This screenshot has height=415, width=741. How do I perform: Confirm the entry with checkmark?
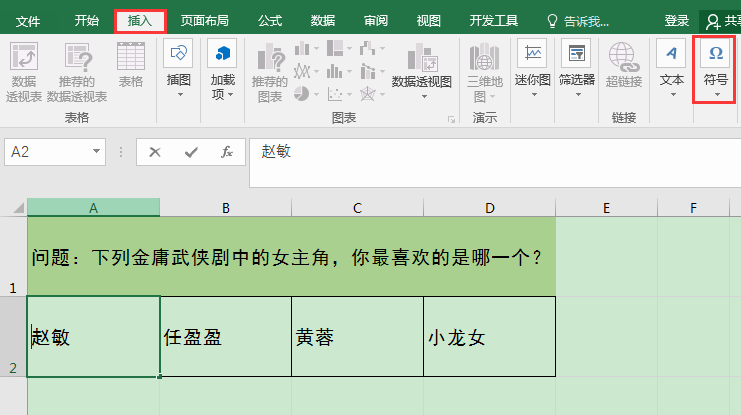point(191,152)
